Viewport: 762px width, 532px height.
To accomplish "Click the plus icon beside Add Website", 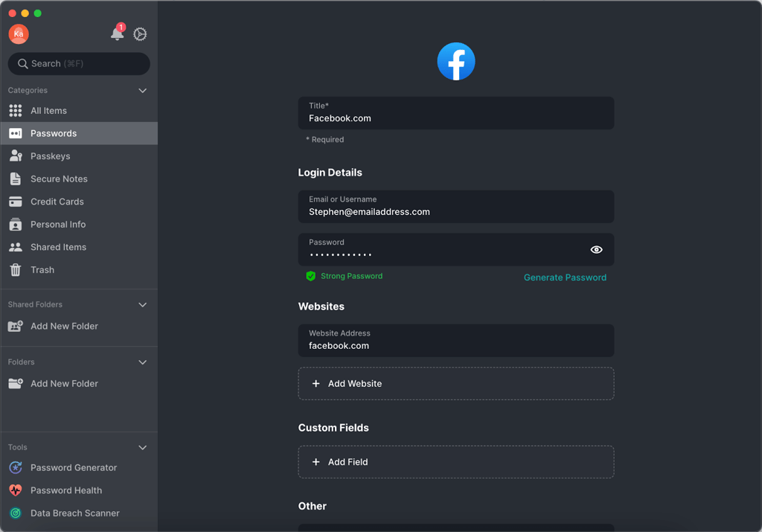I will click(x=316, y=383).
